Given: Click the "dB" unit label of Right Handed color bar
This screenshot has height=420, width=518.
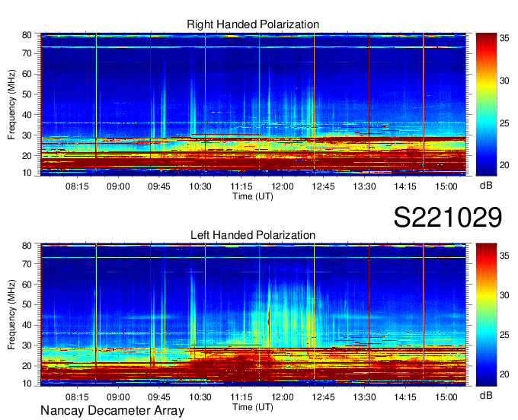Looking at the screenshot, I should click(x=486, y=186).
